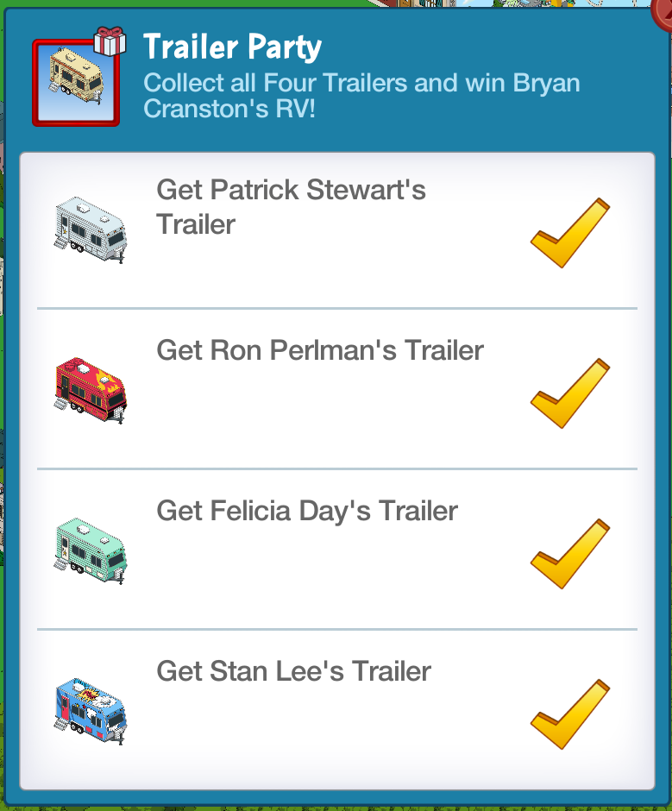Screen dimensions: 672x811
Task: Click checkmark for Patrick Stewart's Trailer
Action: click(x=569, y=233)
